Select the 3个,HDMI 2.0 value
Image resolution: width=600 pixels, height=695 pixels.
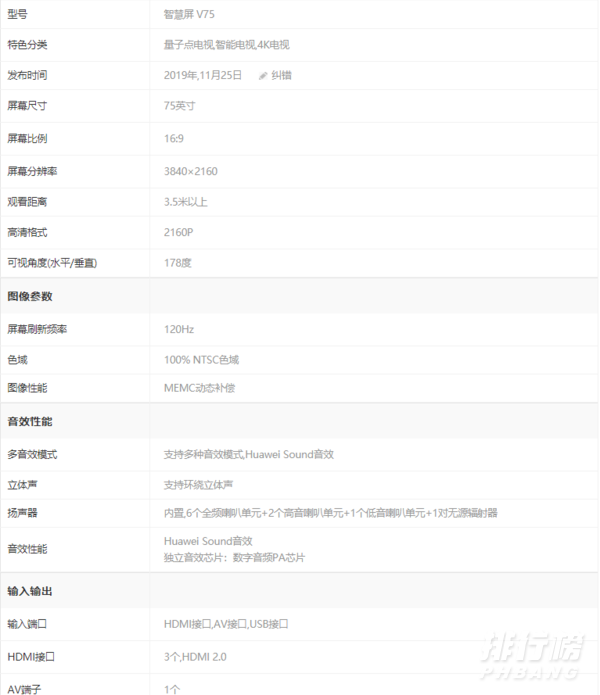(x=197, y=656)
